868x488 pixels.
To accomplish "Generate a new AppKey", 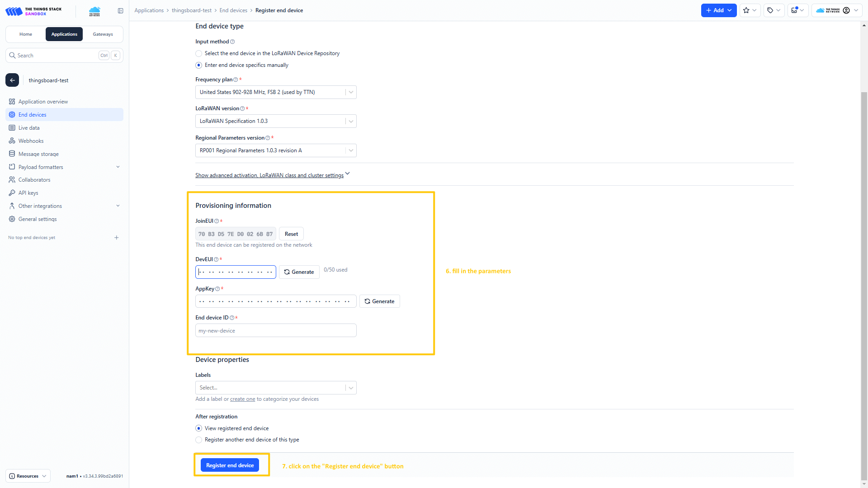I will click(x=379, y=301).
